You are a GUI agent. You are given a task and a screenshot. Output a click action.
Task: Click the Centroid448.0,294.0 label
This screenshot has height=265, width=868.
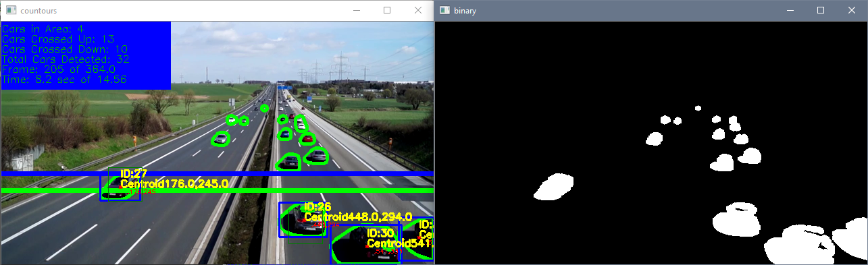click(x=358, y=217)
